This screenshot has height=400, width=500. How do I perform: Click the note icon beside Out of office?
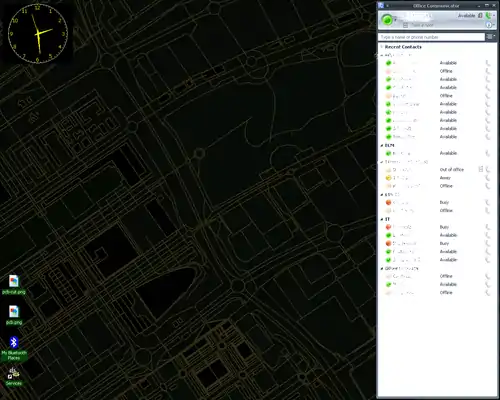(481, 170)
